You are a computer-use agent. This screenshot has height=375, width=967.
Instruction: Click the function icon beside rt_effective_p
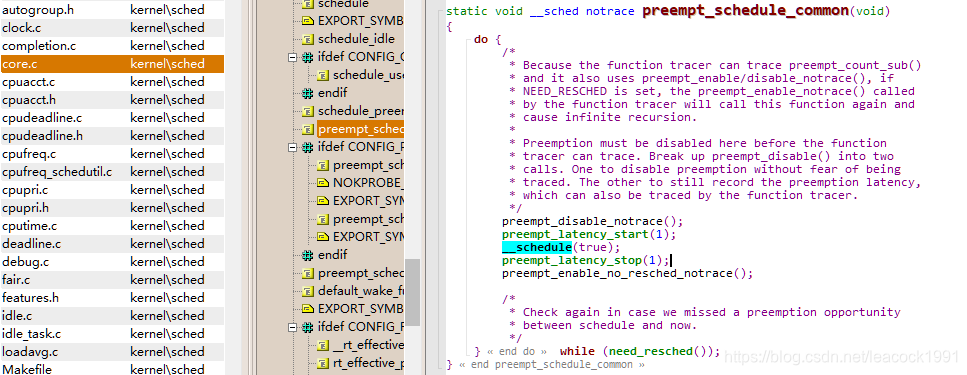[x=323, y=363]
